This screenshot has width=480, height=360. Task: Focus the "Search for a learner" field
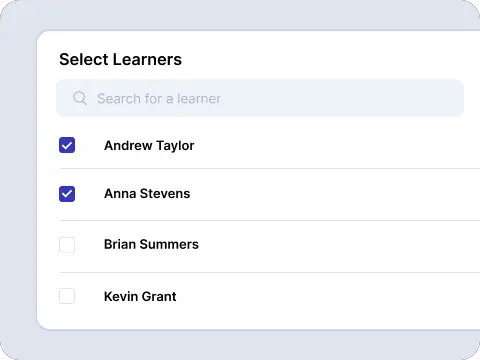(x=260, y=98)
